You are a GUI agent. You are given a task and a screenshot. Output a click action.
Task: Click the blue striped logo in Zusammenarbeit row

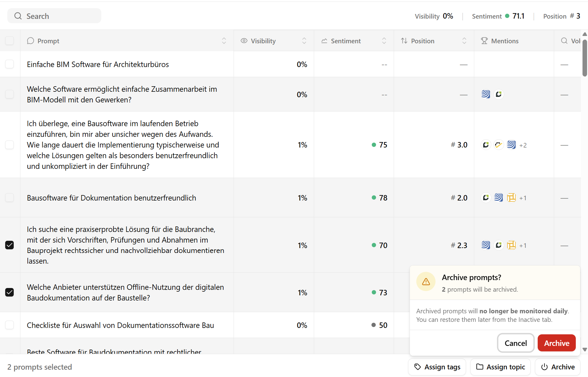pos(486,94)
